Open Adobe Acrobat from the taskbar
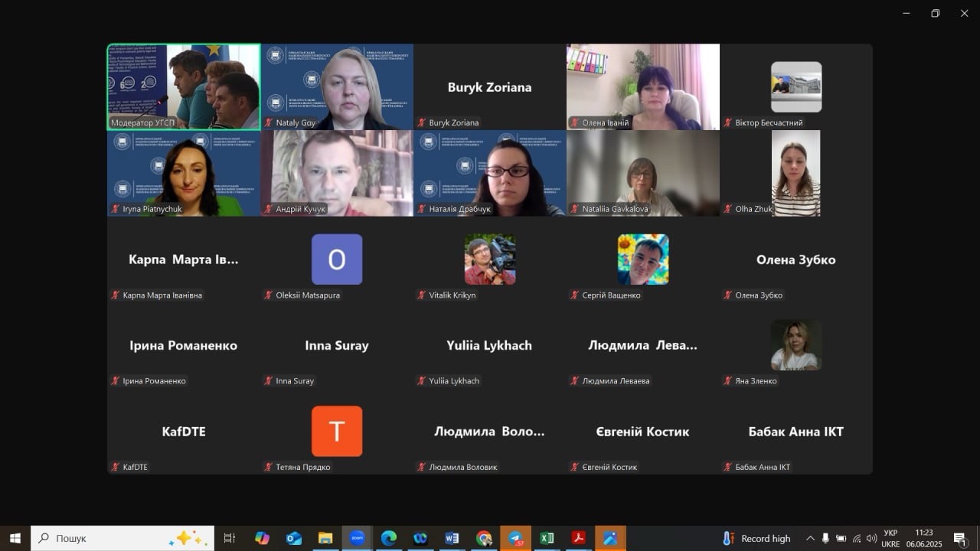Image resolution: width=980 pixels, height=551 pixels. click(x=579, y=538)
